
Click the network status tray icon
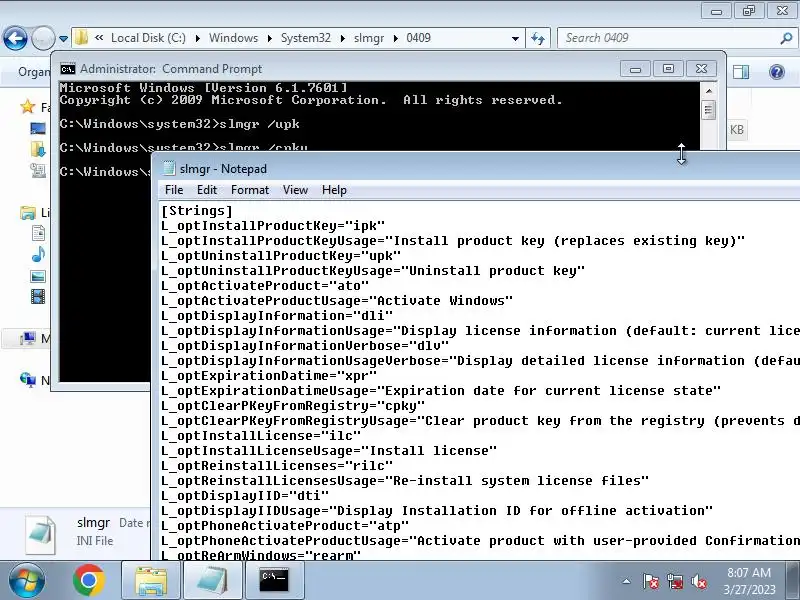point(674,581)
